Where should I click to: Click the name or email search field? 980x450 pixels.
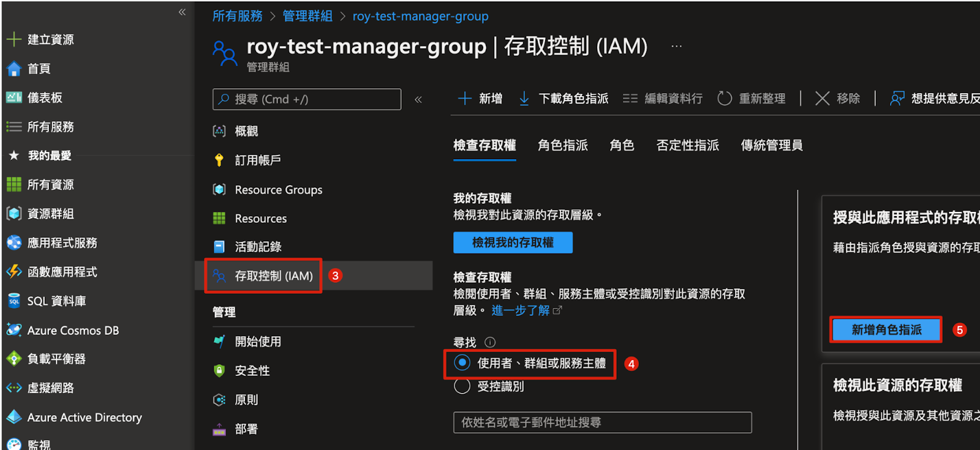pos(602,422)
